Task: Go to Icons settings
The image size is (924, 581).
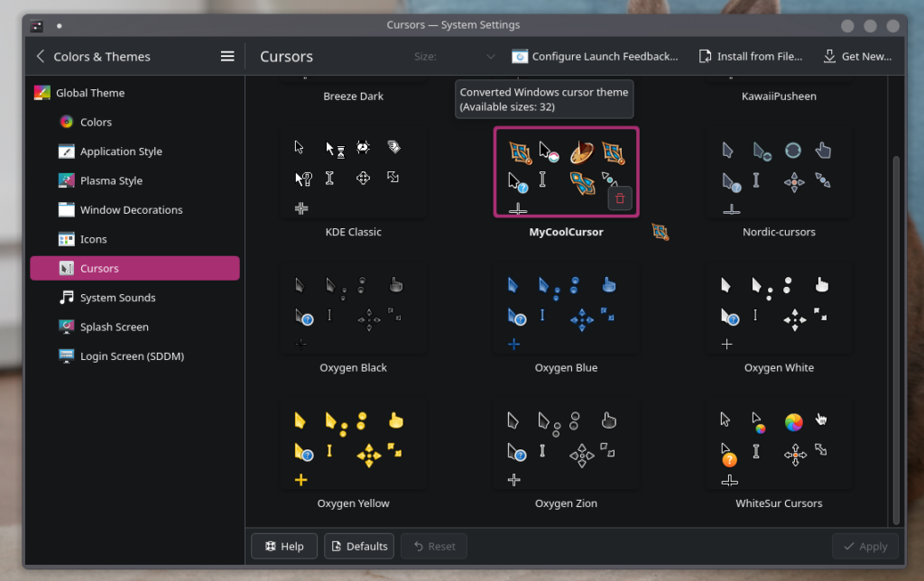Action: pos(93,239)
